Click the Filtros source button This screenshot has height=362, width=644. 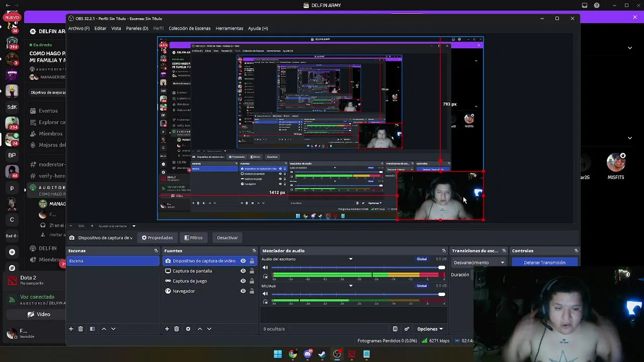pyautogui.click(x=194, y=238)
